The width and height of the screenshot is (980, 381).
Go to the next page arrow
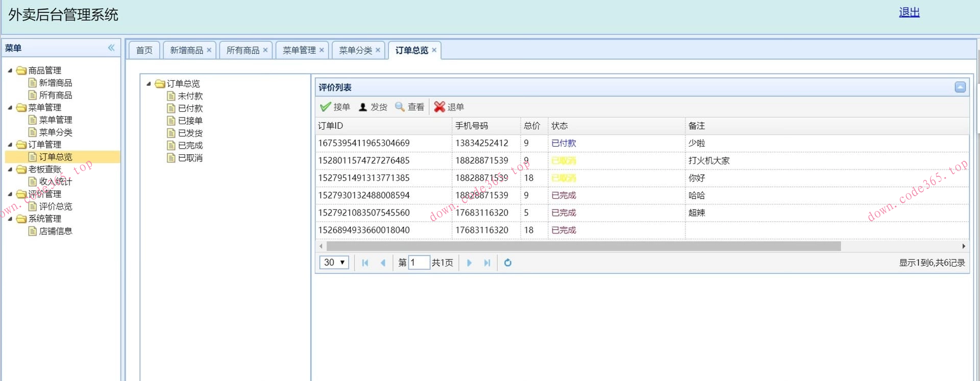click(x=469, y=263)
